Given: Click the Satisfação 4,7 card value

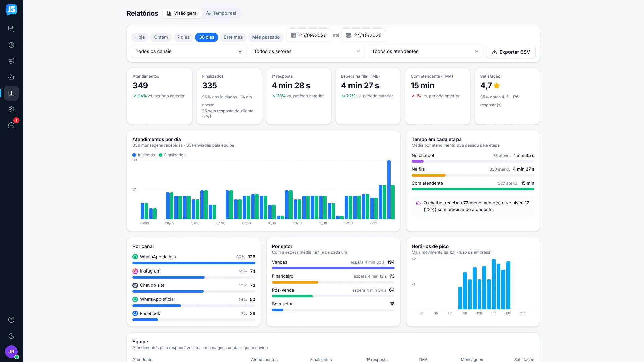Looking at the screenshot, I should (490, 86).
